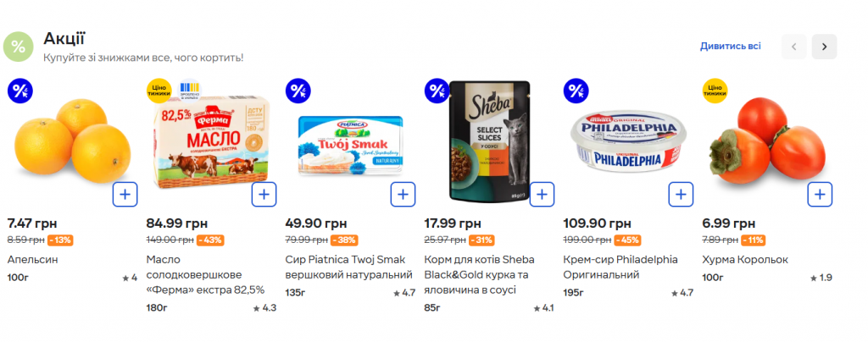The image size is (868, 342).
Task: Add Philadelphia cream cheese to cart
Action: click(681, 194)
